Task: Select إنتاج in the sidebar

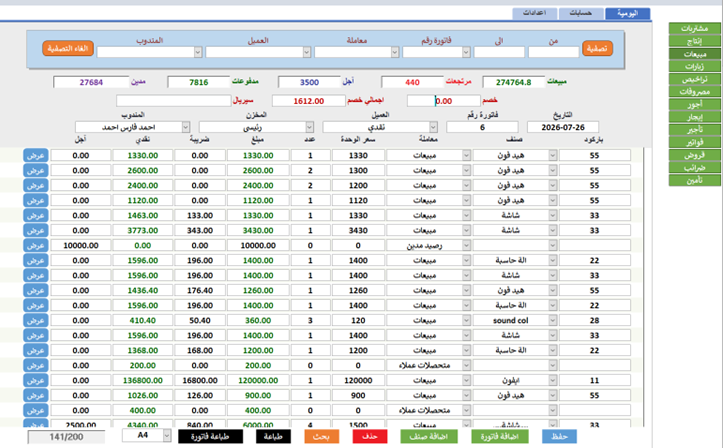Action: [694, 41]
